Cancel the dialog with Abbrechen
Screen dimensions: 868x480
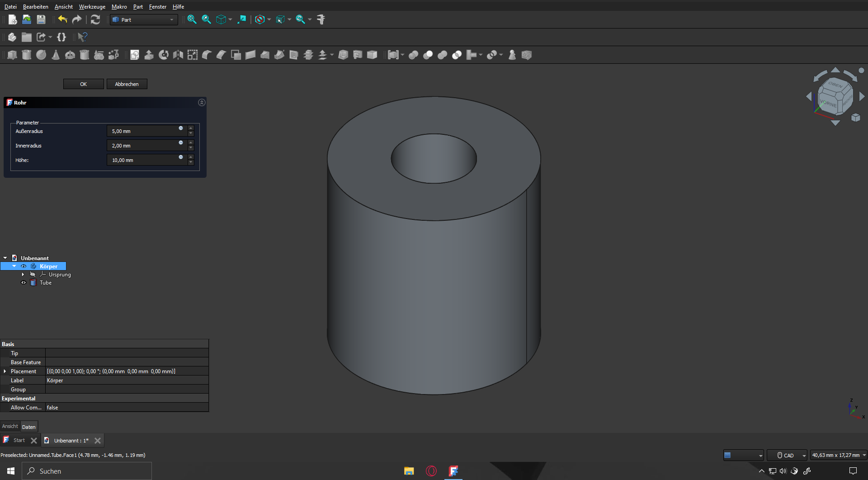pos(127,84)
